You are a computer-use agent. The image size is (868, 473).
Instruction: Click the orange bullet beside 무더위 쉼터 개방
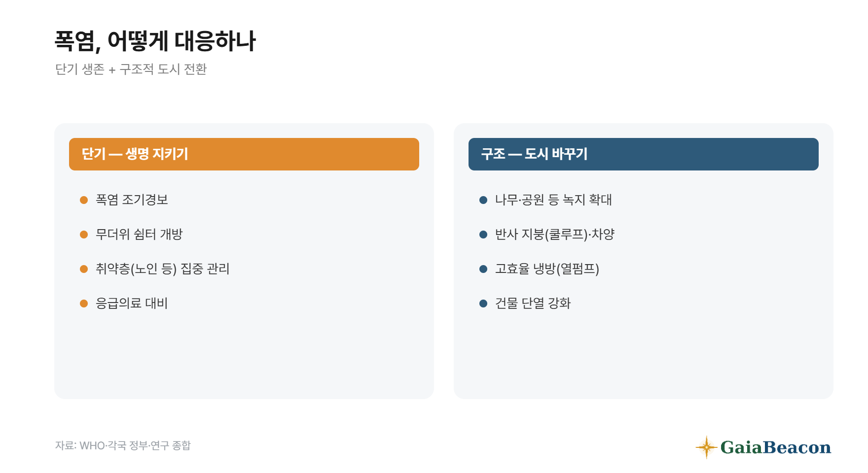pyautogui.click(x=84, y=235)
